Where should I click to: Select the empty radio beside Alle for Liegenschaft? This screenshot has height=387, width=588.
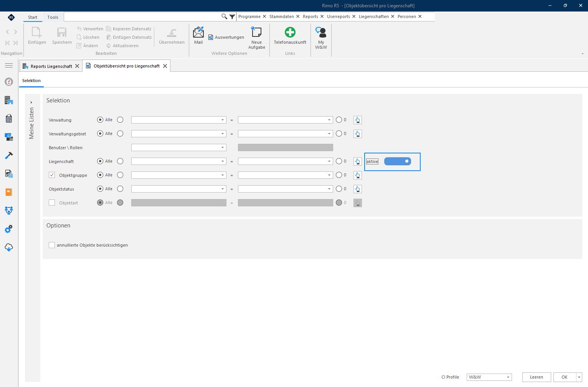(120, 161)
